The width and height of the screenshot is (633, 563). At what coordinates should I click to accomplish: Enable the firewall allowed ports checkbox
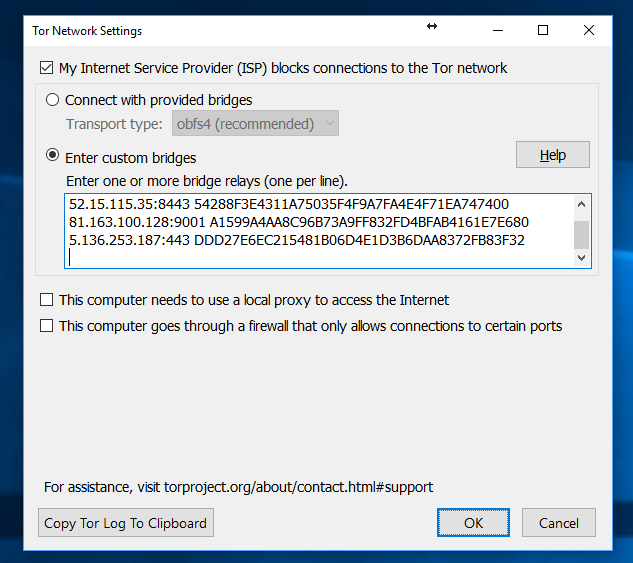tap(46, 326)
